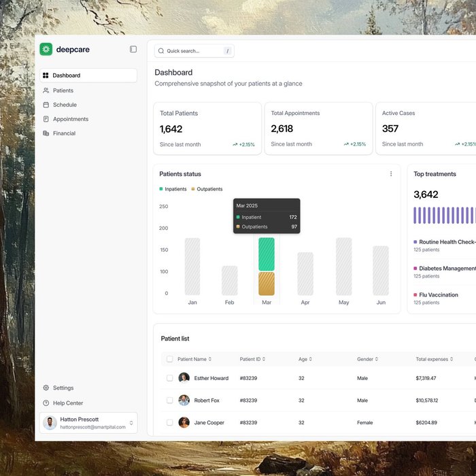Screen dimensions: 476x476
Task: Focus the Quick search input field
Action: [194, 51]
